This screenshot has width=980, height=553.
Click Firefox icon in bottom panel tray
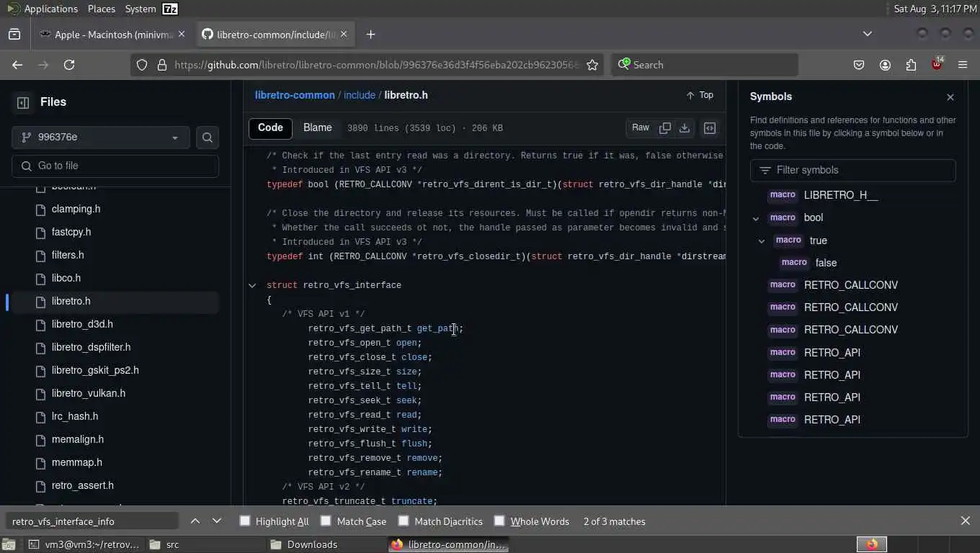click(872, 544)
